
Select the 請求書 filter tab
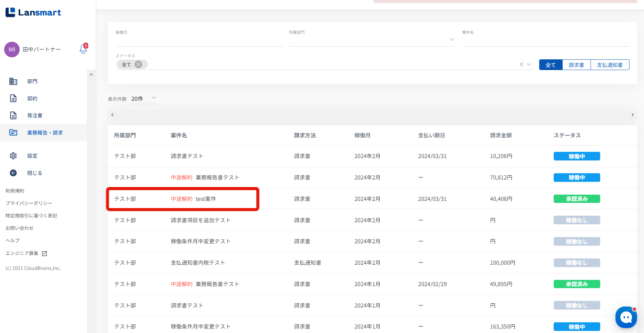point(576,65)
